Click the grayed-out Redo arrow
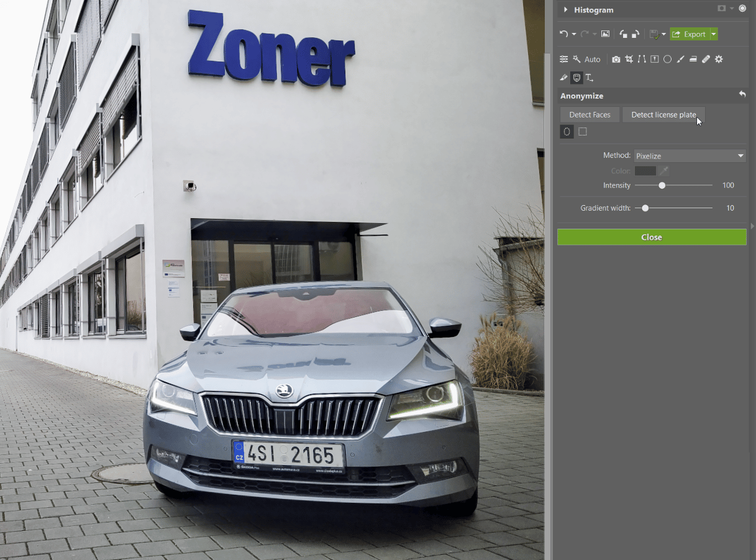The image size is (756, 560). point(585,34)
